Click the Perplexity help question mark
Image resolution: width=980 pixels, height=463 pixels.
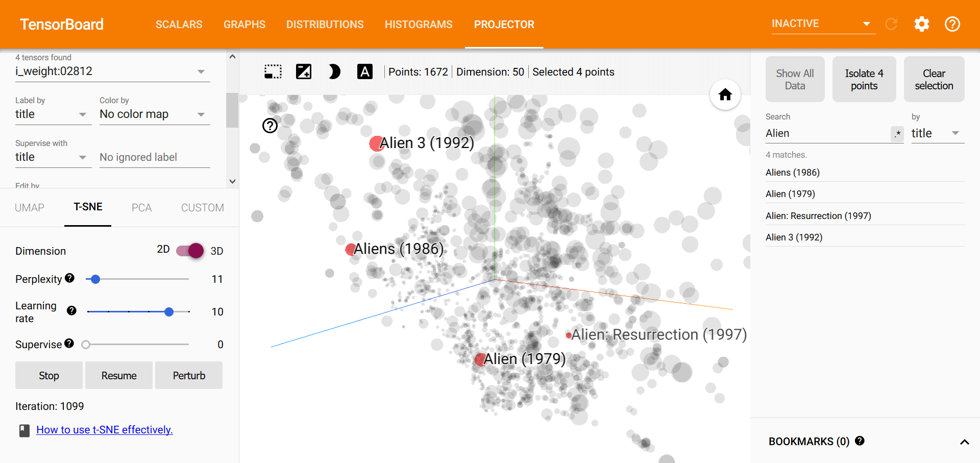pos(70,278)
